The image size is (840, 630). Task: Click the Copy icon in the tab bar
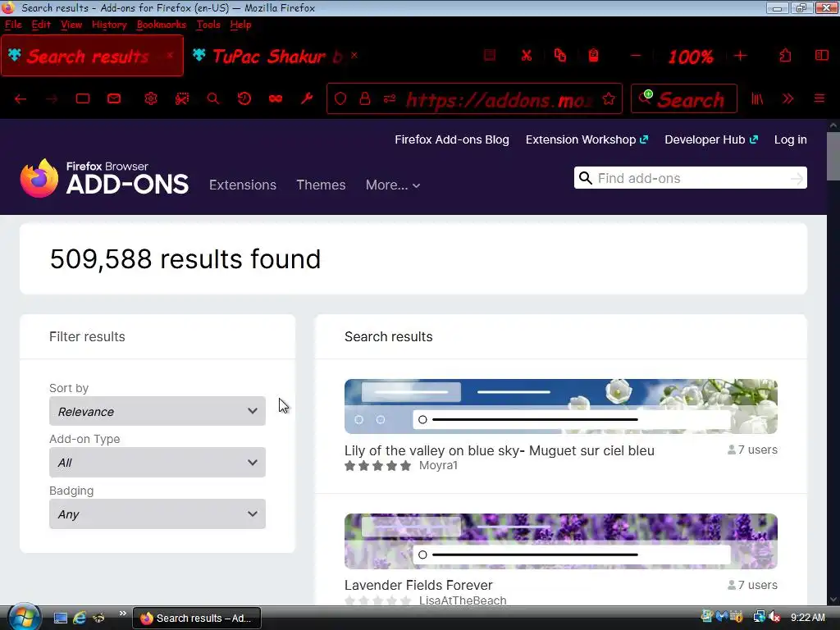[x=559, y=56]
